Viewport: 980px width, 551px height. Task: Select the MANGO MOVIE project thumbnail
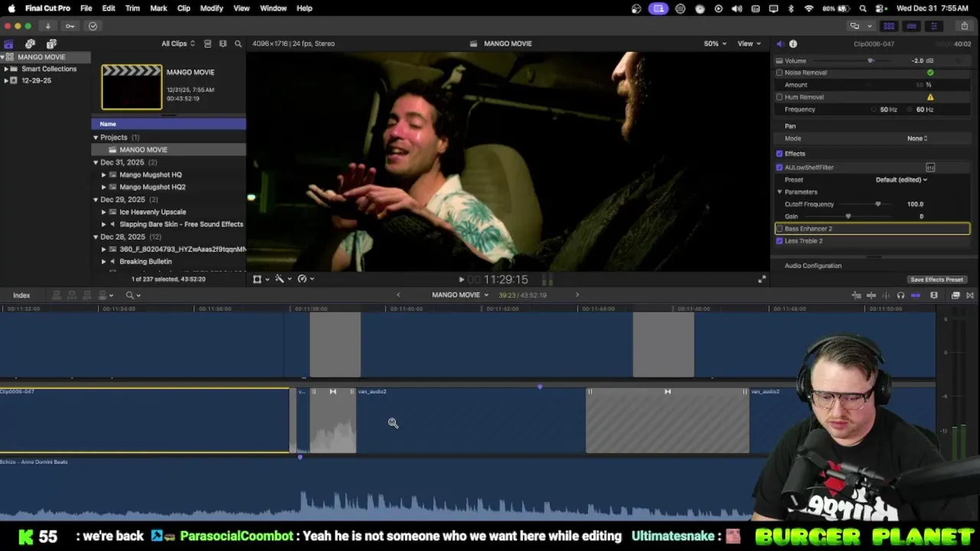132,87
